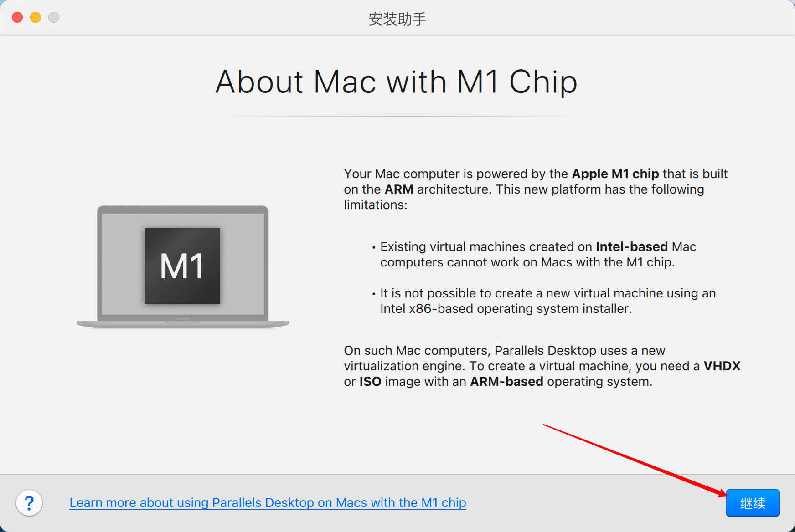Click the laptop base of the MacBook illustration
This screenshot has height=532, width=795.
183,324
